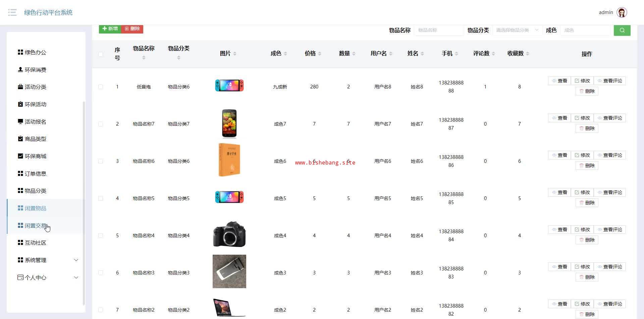Open the 物品分类 filter dropdown
644x319 pixels.
click(x=517, y=30)
